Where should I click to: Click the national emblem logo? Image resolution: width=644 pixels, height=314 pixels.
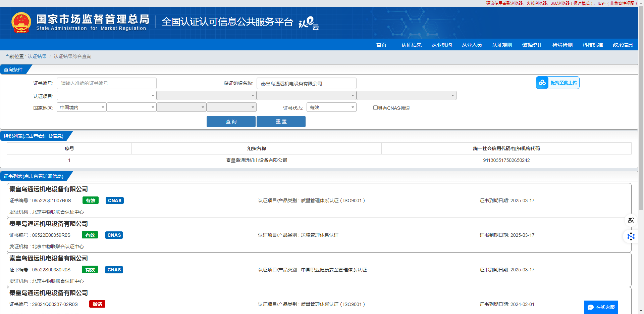[x=21, y=23]
